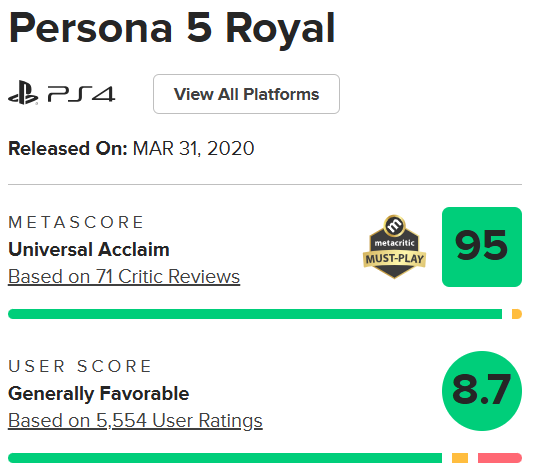Click green positive segment of user score bar

tap(225, 458)
